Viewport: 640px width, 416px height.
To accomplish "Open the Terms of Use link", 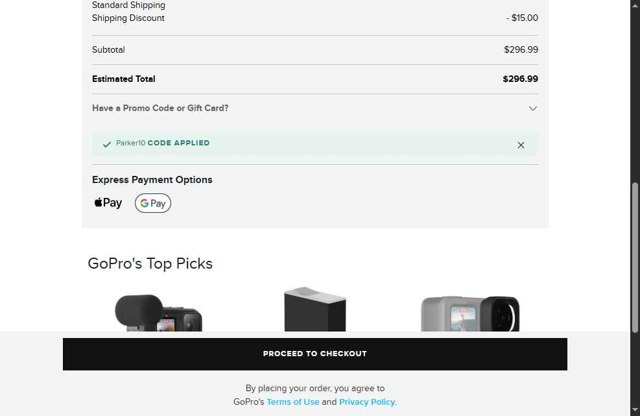I will 293,402.
